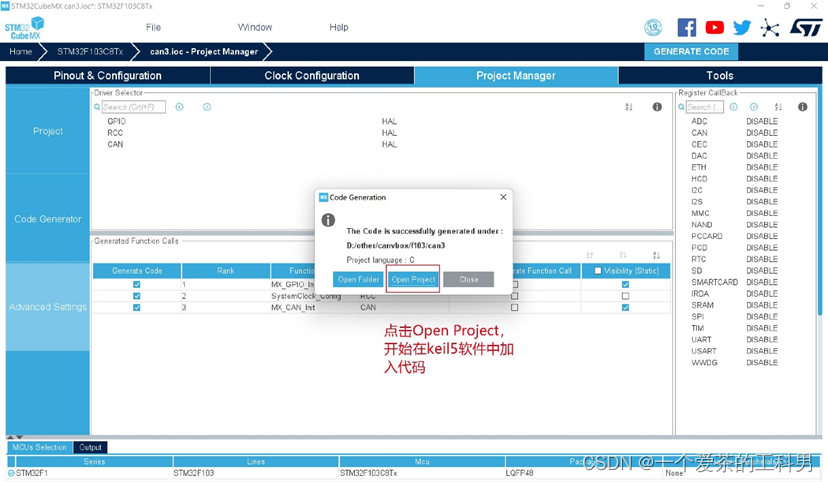Image resolution: width=828 pixels, height=482 pixels.
Task: Switch to Pinout & Configuration tab
Action: (108, 75)
